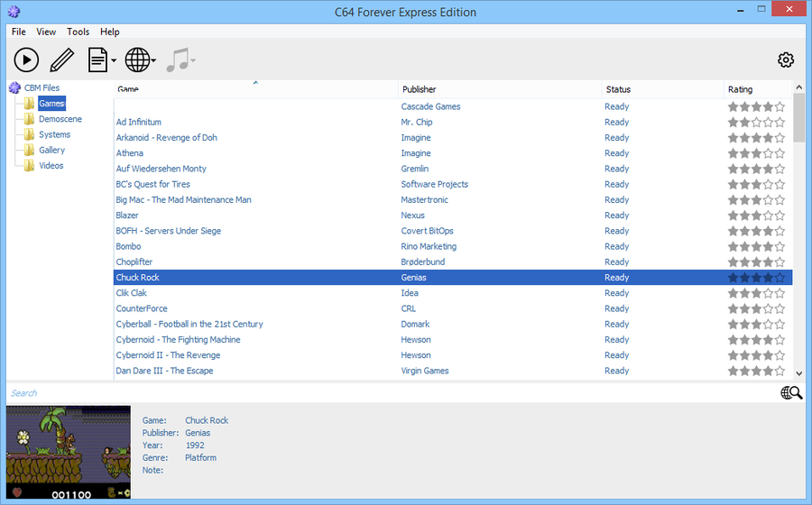This screenshot has height=505, width=812.
Task: Expand the globe icon dropdown arrow
Action: (x=153, y=61)
